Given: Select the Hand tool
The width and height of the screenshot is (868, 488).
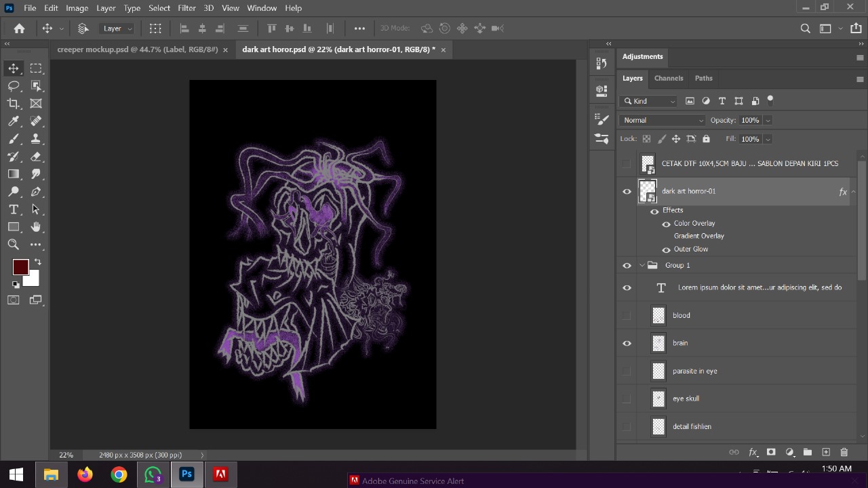Looking at the screenshot, I should tap(36, 227).
